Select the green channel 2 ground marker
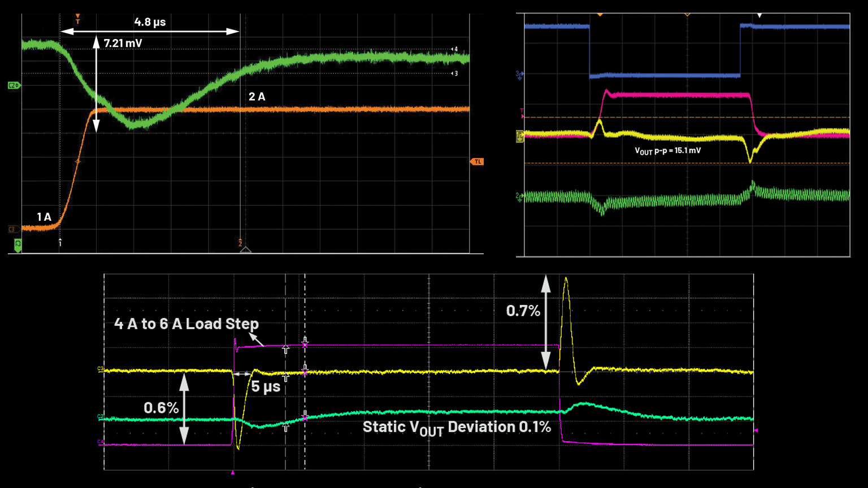Image resolution: width=868 pixels, height=488 pixels. pyautogui.click(x=519, y=196)
